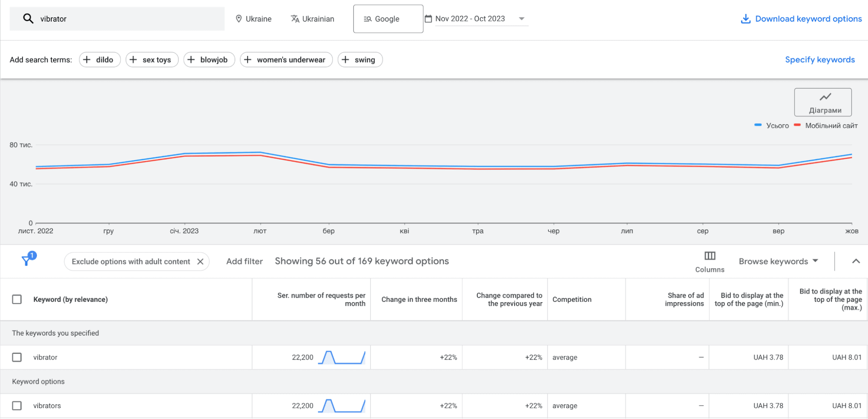The width and height of the screenshot is (868, 419).
Task: Click the Ukraine location pin icon
Action: pos(238,19)
